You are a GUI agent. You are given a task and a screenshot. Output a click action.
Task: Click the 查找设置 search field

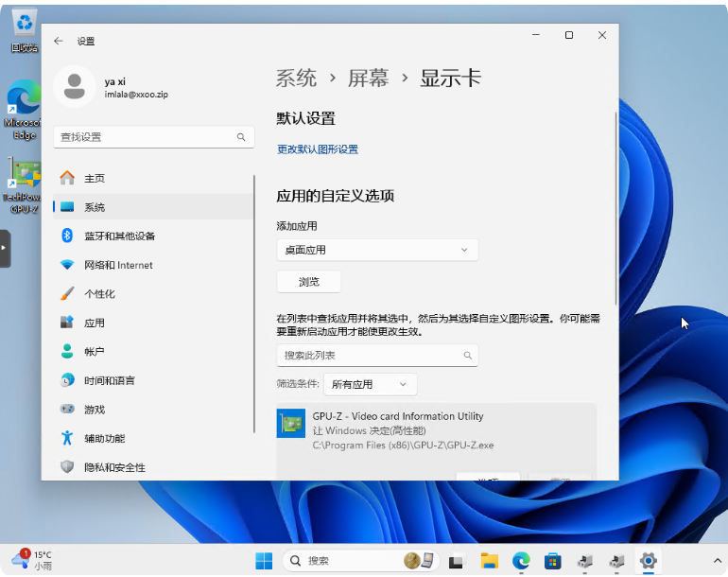pyautogui.click(x=154, y=137)
